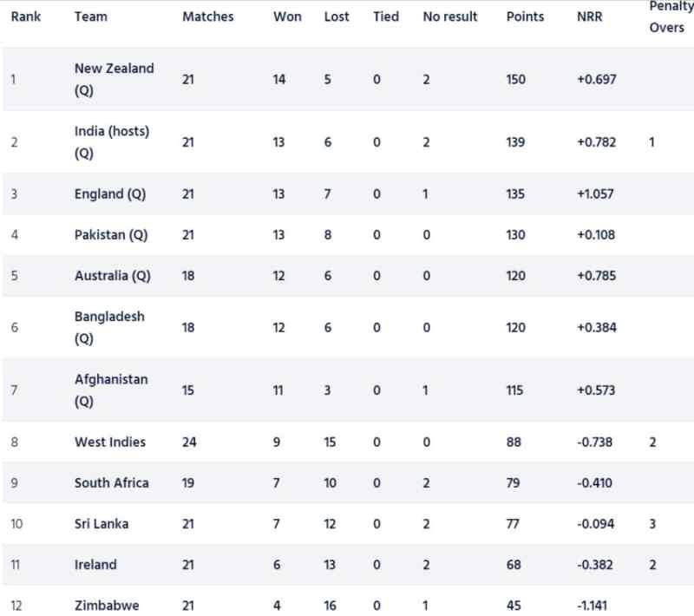
Task: Click the NRR column header
Action: 589,16
